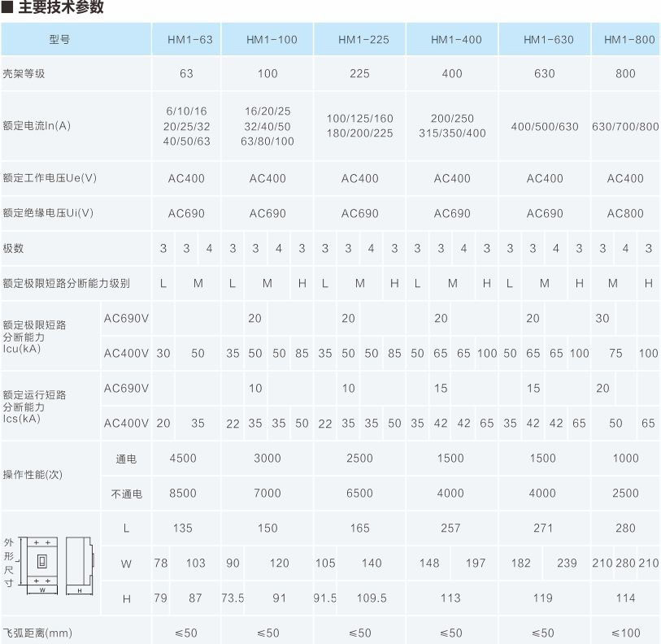Viewport: 661px width, 644px height.
Task: Select the HM1-225 column header
Action: pos(359,39)
